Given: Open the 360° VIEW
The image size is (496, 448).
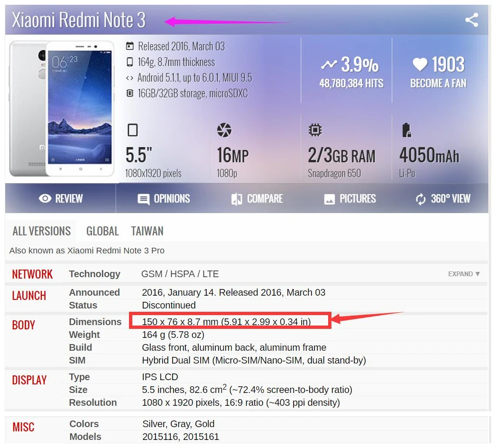Looking at the screenshot, I should [x=443, y=199].
